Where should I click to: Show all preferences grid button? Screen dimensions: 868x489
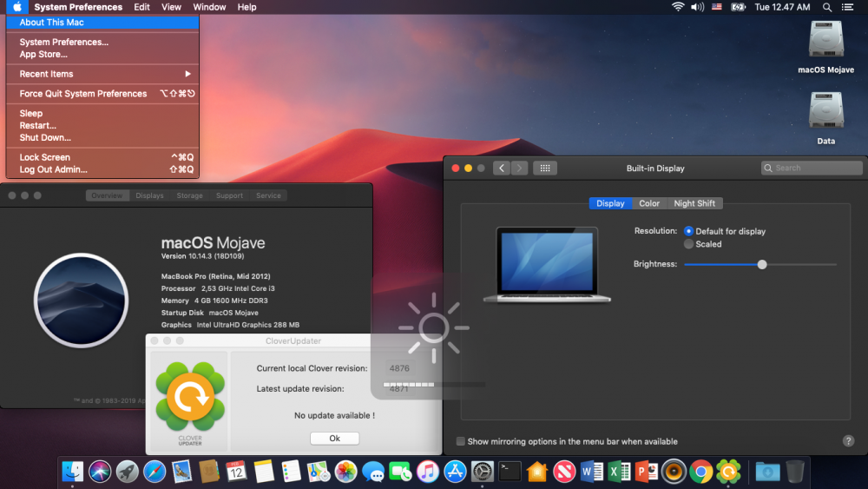point(545,168)
